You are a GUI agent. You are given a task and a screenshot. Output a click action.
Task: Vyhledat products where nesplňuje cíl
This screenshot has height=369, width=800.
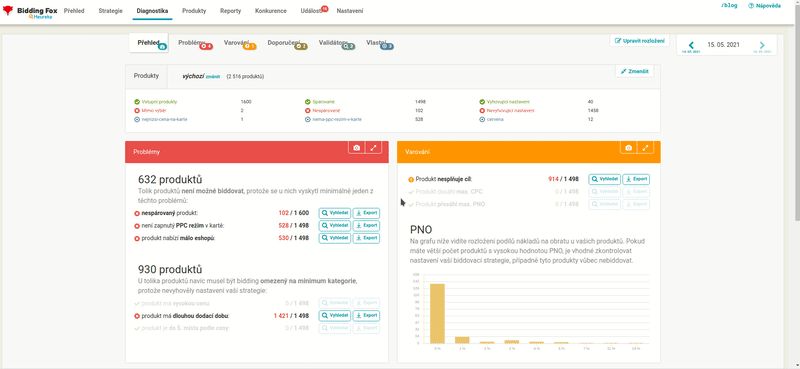[605, 179]
